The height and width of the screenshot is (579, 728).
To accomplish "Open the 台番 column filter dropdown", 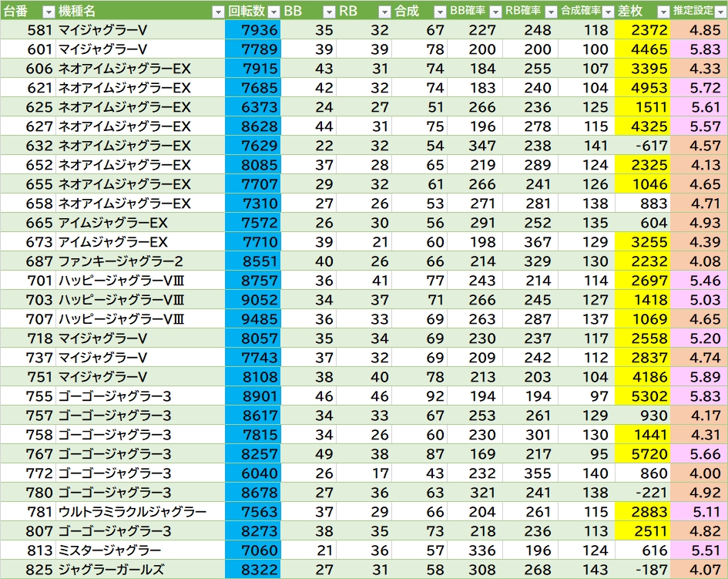I will pyautogui.click(x=48, y=12).
